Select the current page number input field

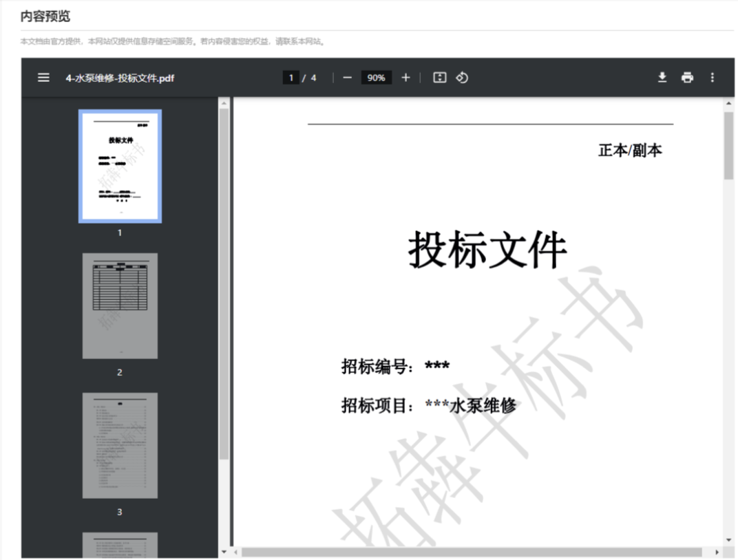291,77
